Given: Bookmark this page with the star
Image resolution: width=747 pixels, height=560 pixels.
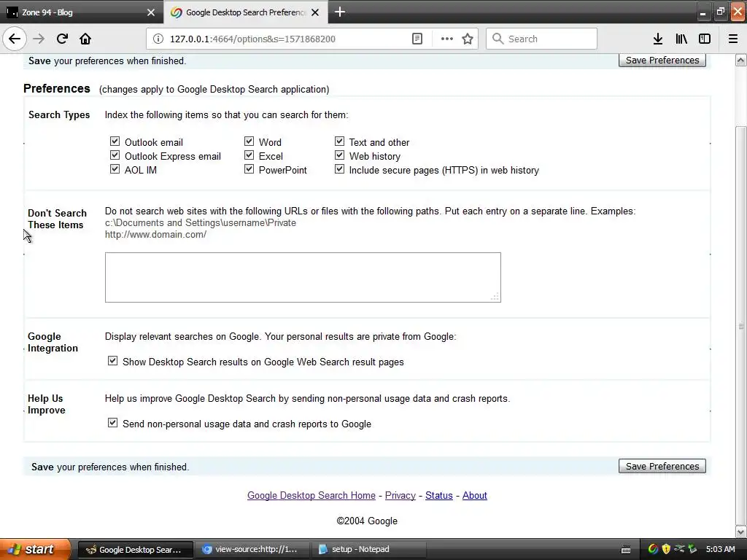Looking at the screenshot, I should [468, 39].
